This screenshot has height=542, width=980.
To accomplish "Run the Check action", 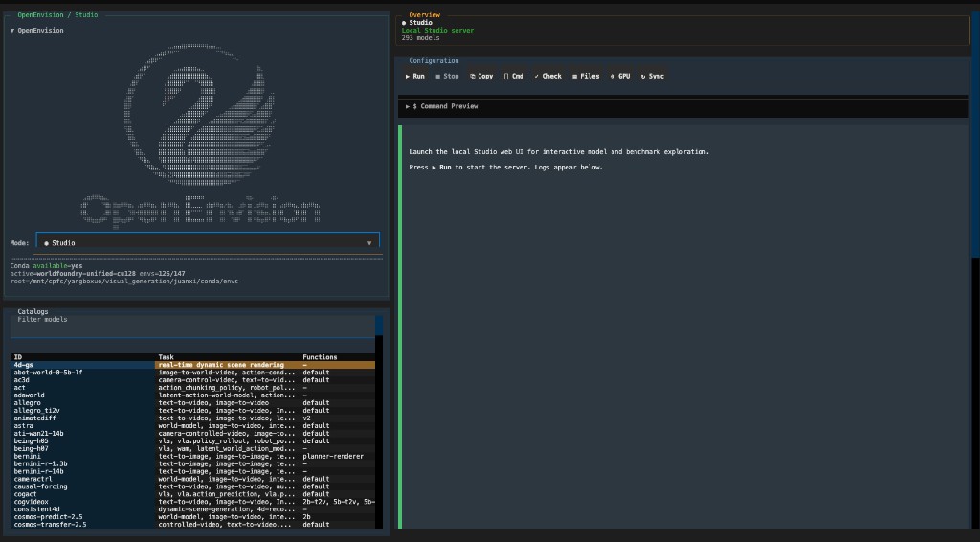I will tap(547, 77).
